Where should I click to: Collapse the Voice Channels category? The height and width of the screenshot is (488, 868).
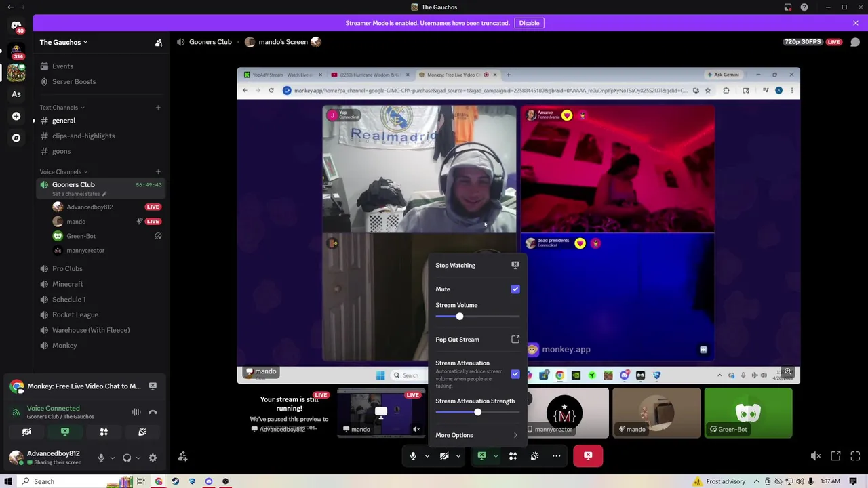coord(64,171)
